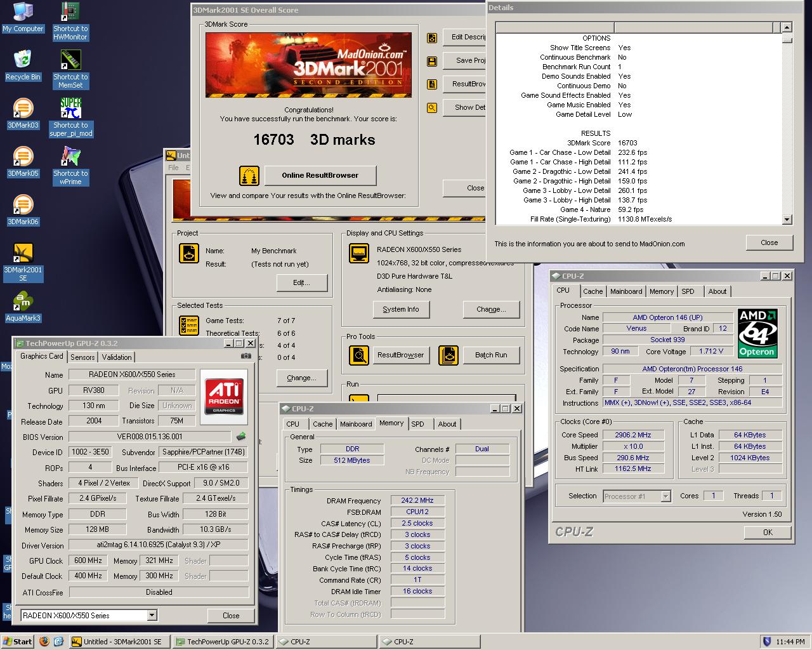812x650 pixels.
Task: Click the Details list scroll down arrow
Action: click(787, 220)
